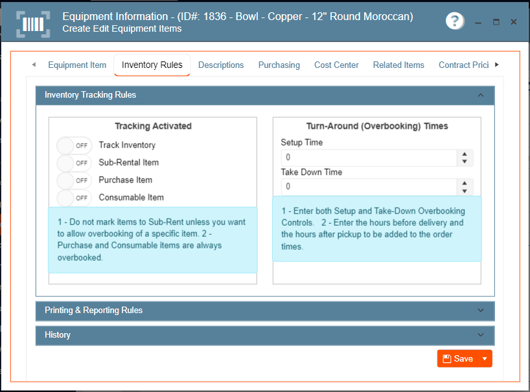Open the Save button dropdown arrow
Viewport: 530px width, 392px height.
tap(485, 359)
